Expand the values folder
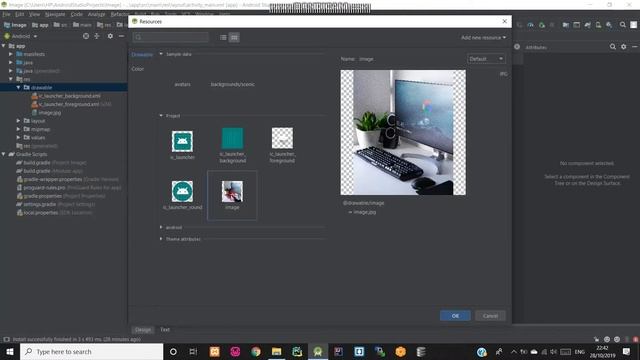The width and height of the screenshot is (640, 360). [18, 138]
